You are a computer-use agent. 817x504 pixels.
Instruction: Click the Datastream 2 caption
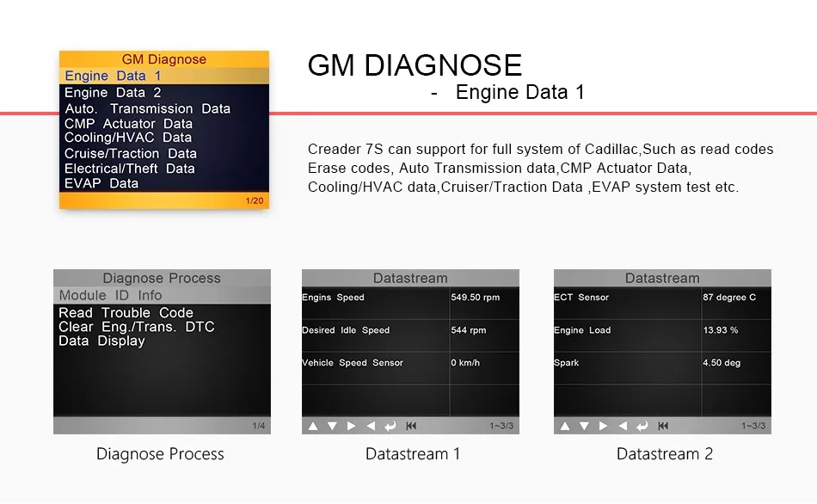[x=664, y=454]
